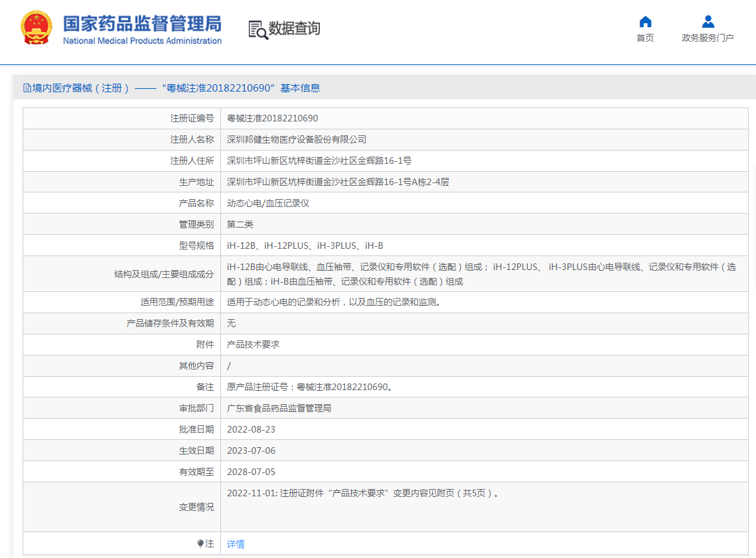This screenshot has width=756, height=558.
Task: Click the 备注 label
Action: pos(205,387)
